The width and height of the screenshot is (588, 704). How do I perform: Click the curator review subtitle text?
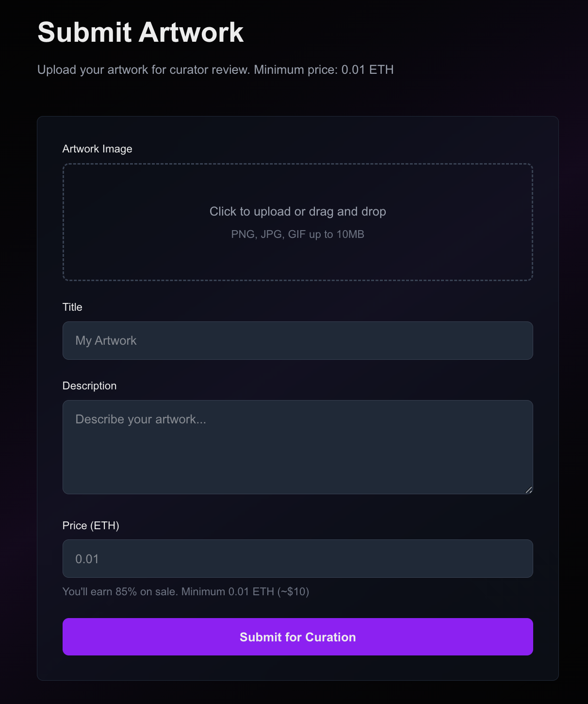click(215, 69)
